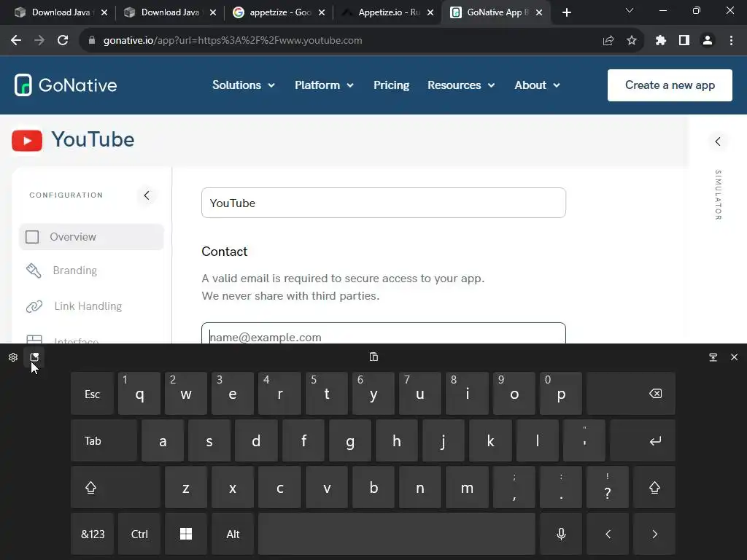Tap the right Shift key
747x560 pixels.
(654, 488)
